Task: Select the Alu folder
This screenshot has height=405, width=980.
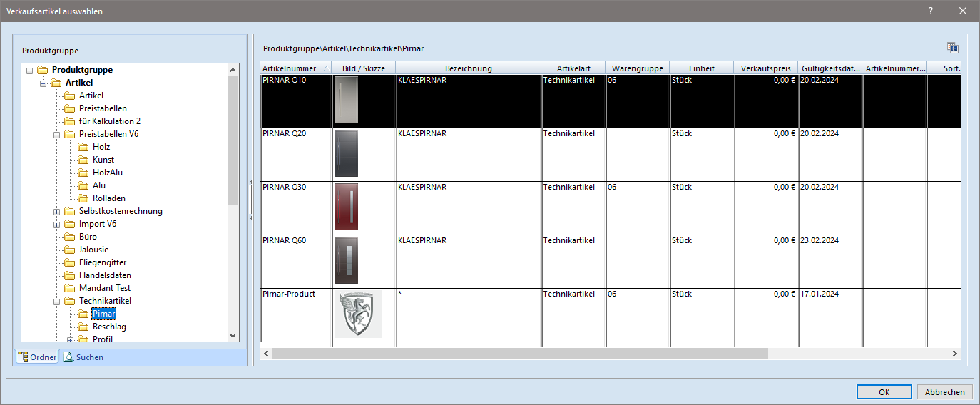Action: [99, 185]
